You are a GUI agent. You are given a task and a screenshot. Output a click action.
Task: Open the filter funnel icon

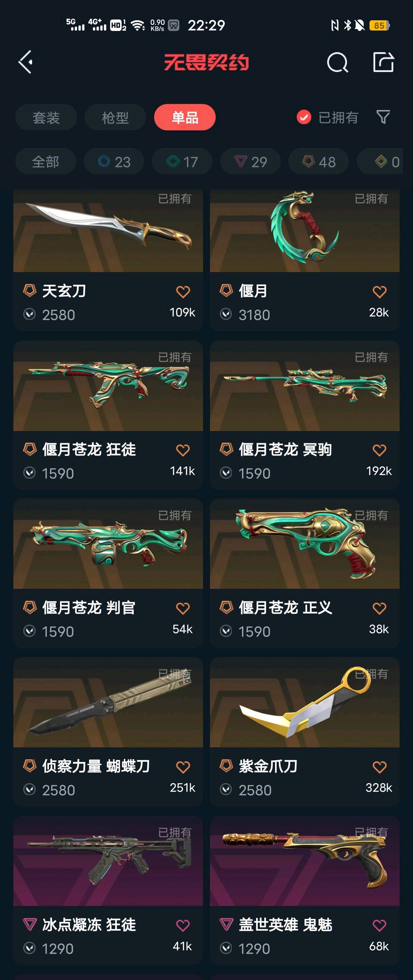[x=383, y=117]
